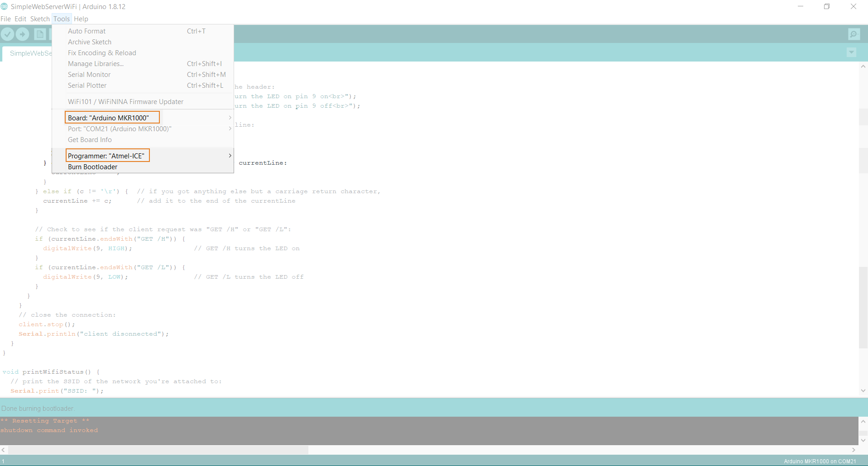Open the File menu
Viewport: 868px width, 466px height.
[5, 19]
